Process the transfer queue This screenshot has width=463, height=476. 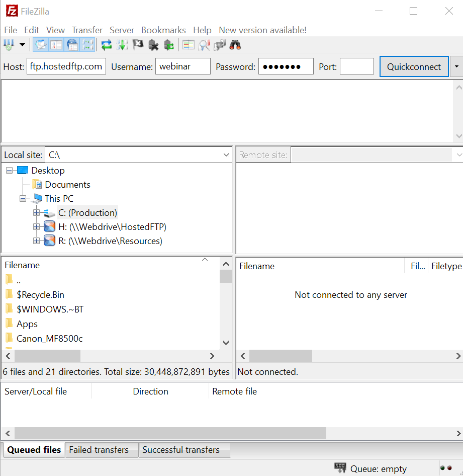click(x=122, y=44)
